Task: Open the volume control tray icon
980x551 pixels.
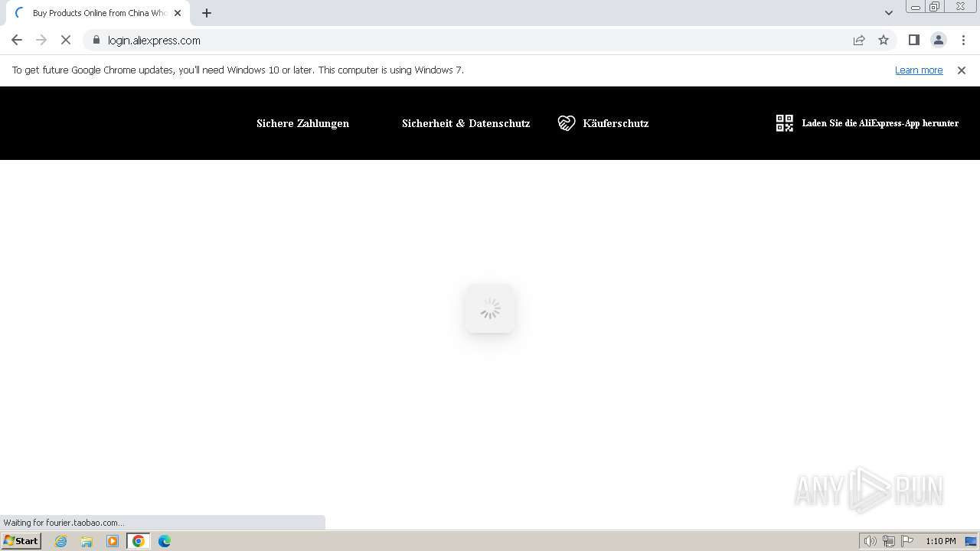Action: click(x=871, y=541)
